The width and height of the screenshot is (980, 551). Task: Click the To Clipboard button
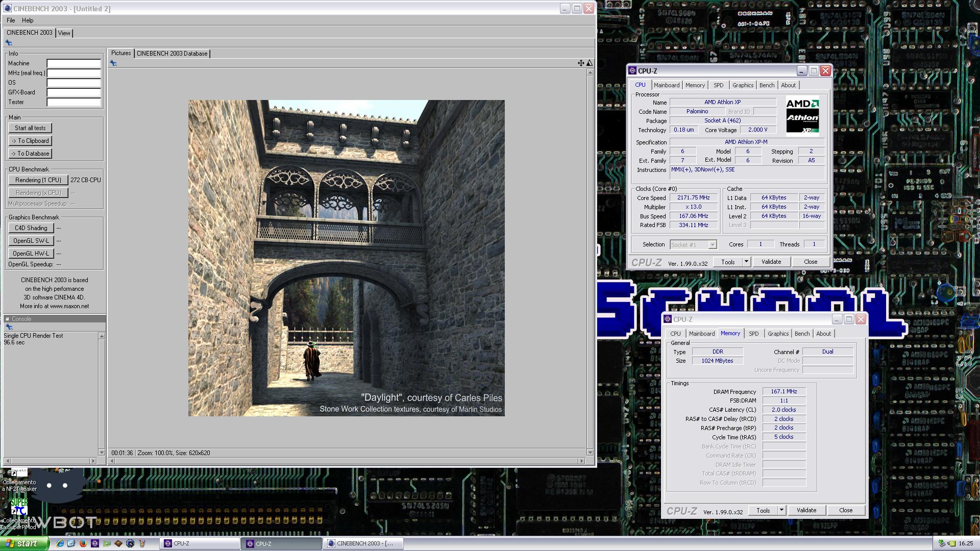[30, 141]
